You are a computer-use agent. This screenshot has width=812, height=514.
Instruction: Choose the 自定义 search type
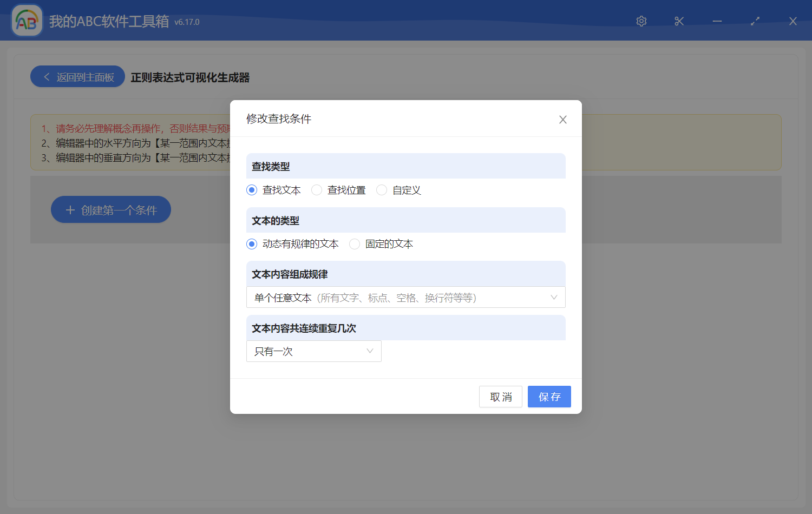coord(382,190)
